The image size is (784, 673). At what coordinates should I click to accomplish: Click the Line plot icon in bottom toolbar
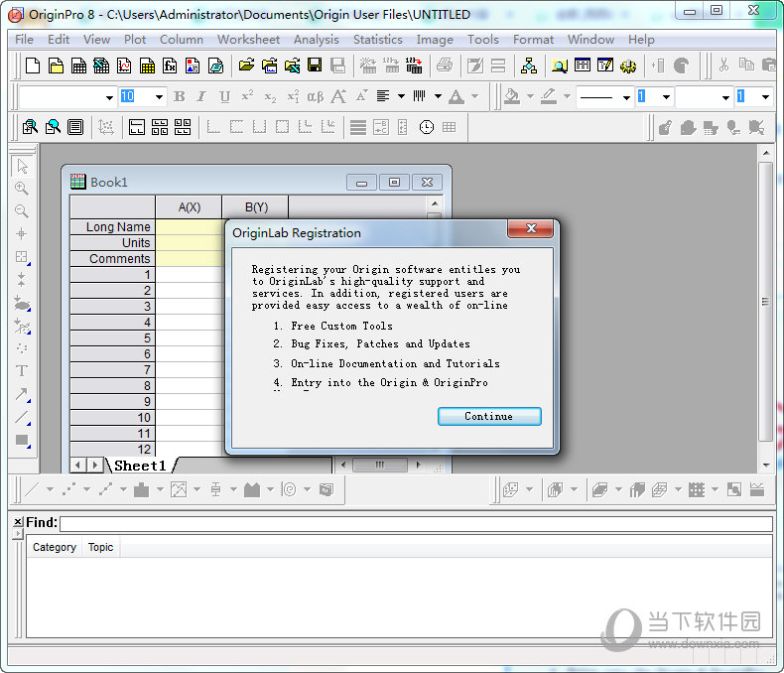point(32,489)
